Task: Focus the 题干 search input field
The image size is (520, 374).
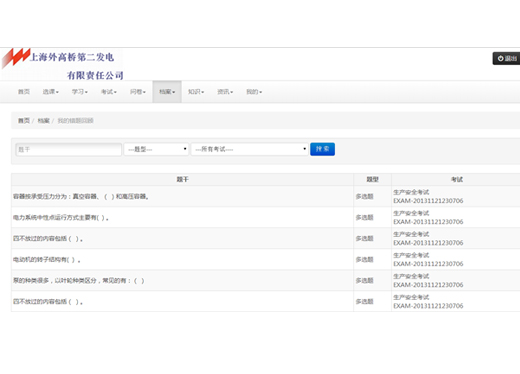Action: click(69, 149)
